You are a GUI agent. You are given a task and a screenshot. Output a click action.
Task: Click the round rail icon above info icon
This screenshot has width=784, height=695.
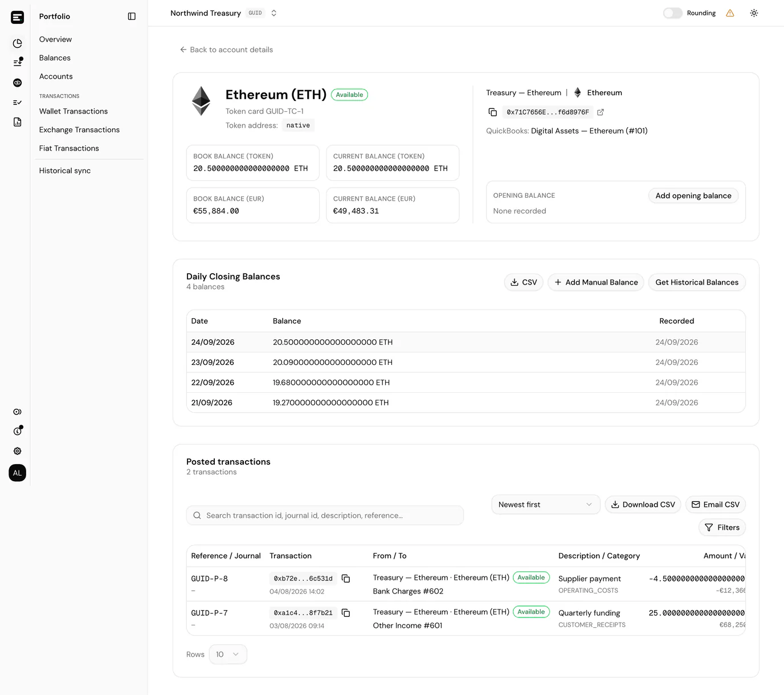click(x=18, y=412)
